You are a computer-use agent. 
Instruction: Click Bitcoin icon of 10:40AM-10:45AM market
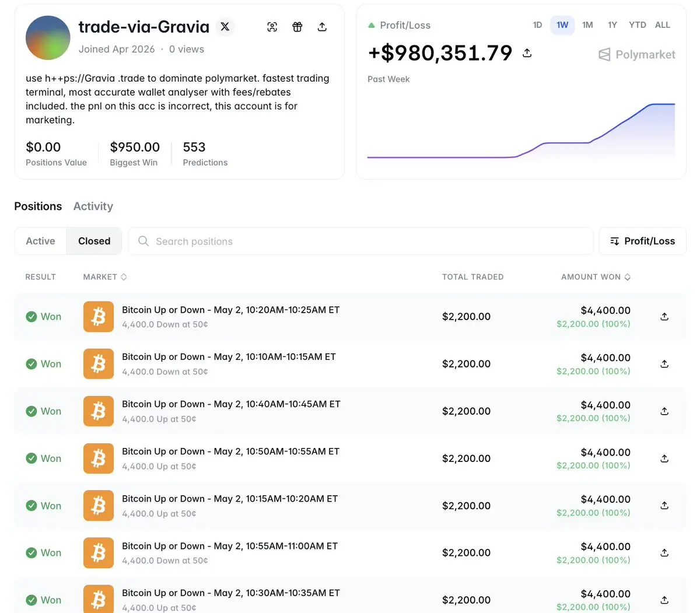pyautogui.click(x=99, y=411)
